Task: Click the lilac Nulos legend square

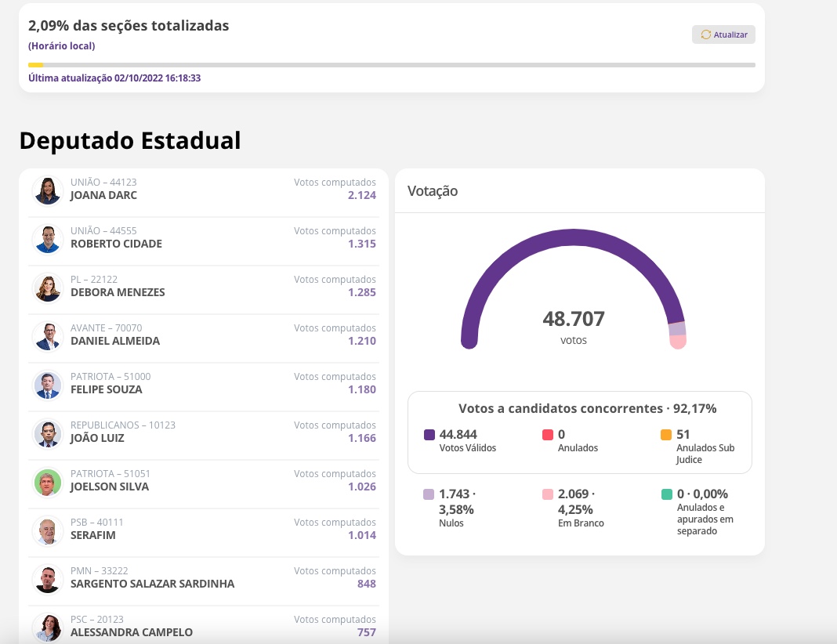Action: (x=429, y=494)
